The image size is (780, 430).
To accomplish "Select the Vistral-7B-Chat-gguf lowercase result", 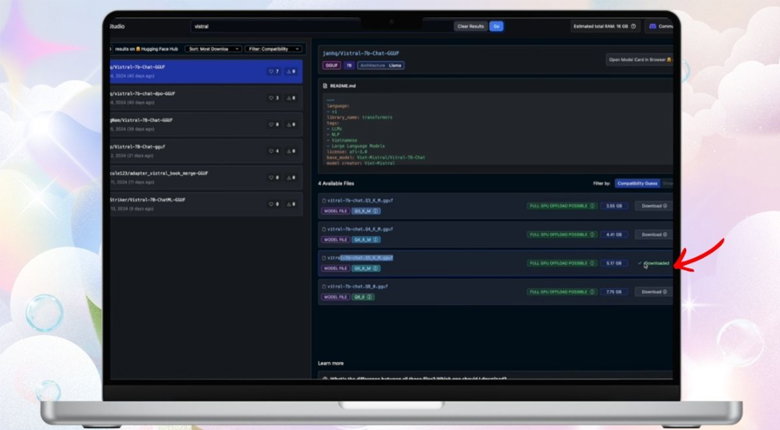I will point(206,151).
